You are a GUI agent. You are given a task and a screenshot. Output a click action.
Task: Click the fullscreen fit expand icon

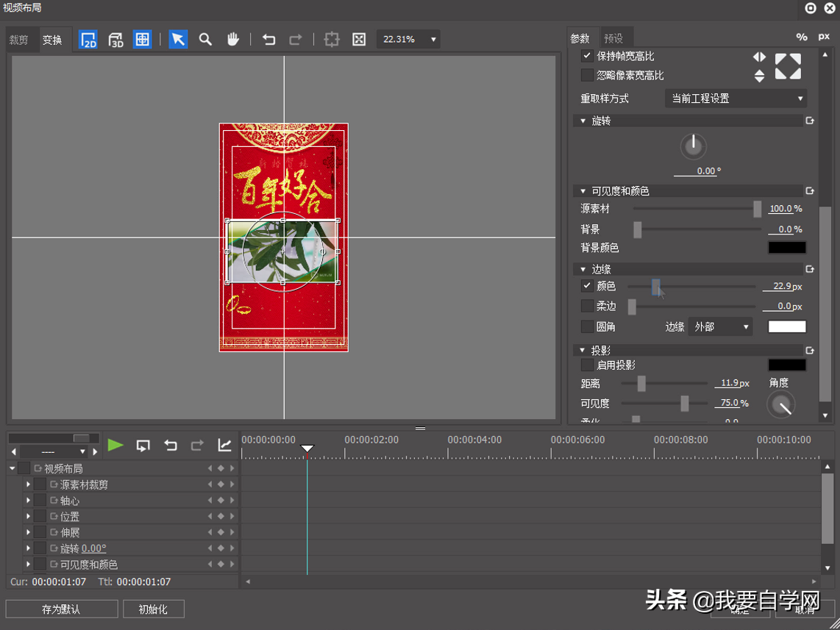788,66
